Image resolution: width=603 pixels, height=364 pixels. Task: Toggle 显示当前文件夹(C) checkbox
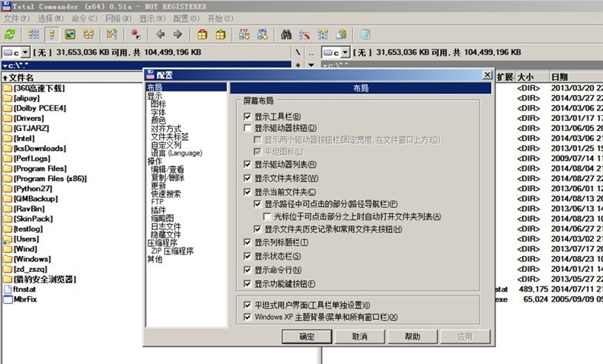tap(247, 192)
